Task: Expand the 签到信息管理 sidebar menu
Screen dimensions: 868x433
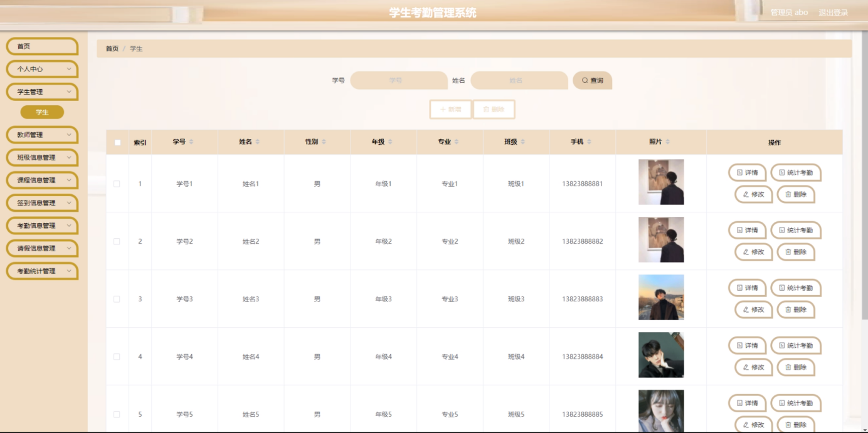Action: pyautogui.click(x=42, y=202)
